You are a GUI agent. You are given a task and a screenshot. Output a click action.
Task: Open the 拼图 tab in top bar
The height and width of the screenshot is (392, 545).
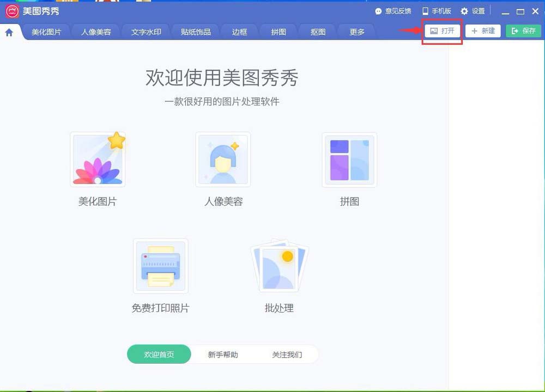(278, 32)
